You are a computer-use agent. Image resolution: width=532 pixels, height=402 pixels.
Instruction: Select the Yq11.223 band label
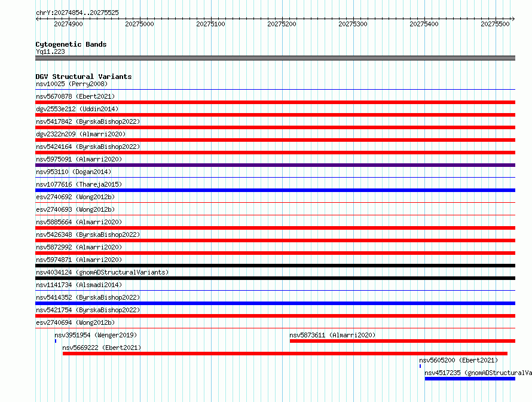coord(50,51)
